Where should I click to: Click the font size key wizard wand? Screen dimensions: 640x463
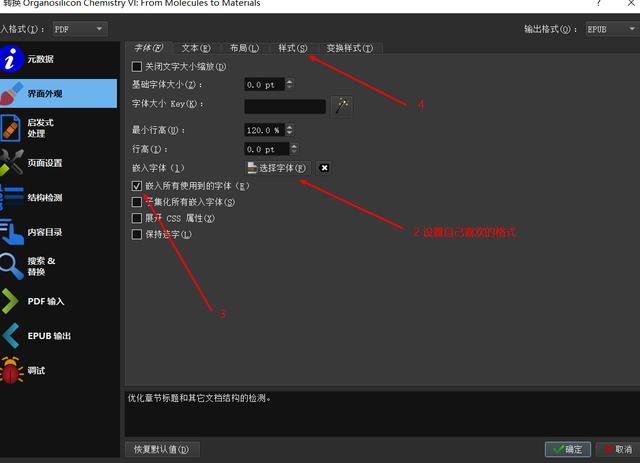[342, 106]
